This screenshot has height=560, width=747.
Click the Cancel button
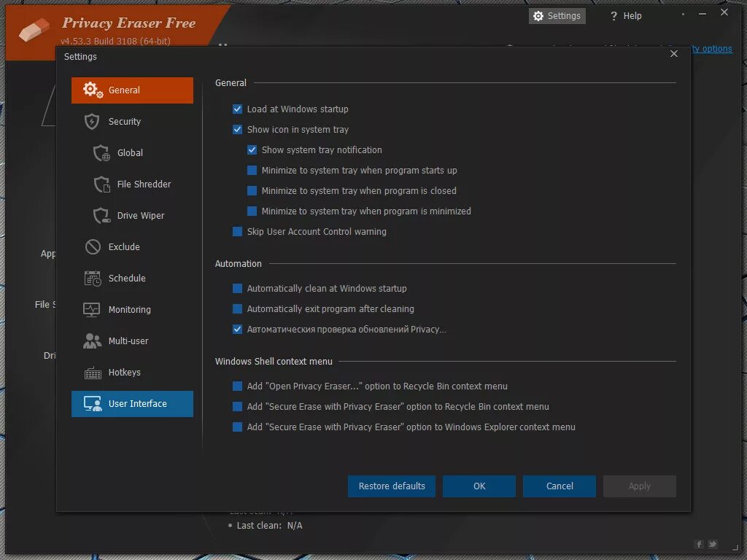tap(560, 486)
